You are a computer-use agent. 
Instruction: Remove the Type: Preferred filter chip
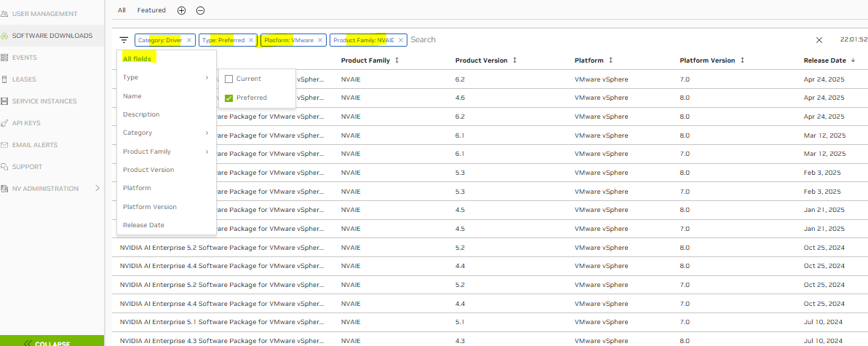(251, 40)
